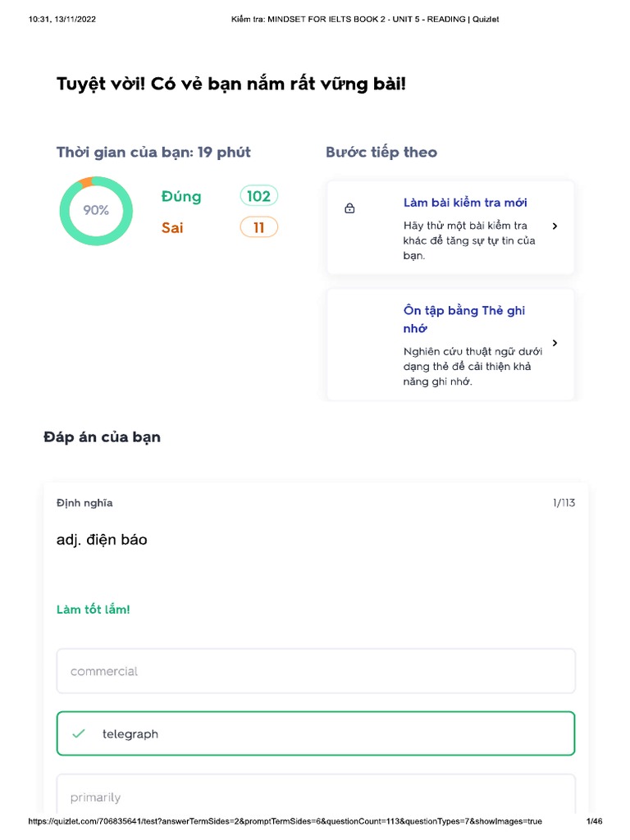Choose the 'primarily' answer option
Viewport: 630px width, 840px height.
click(316, 797)
